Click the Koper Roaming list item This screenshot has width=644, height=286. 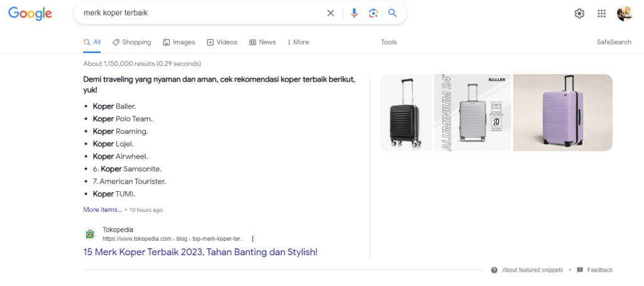[120, 131]
